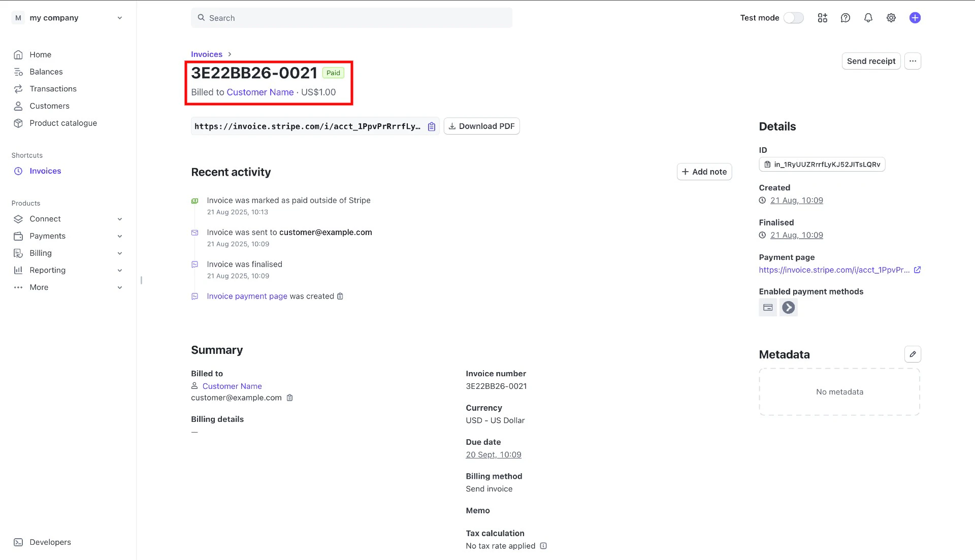Click into the Search field
The image size is (975, 560).
click(x=351, y=18)
